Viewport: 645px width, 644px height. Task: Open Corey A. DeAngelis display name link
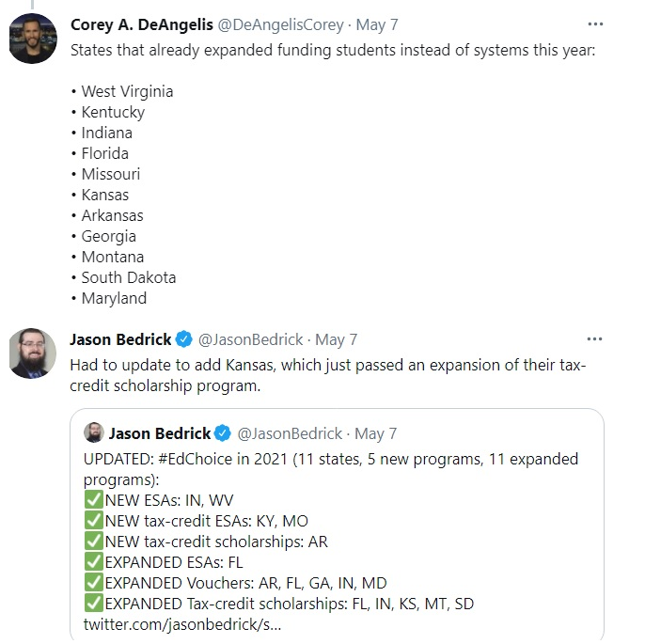click(x=142, y=25)
